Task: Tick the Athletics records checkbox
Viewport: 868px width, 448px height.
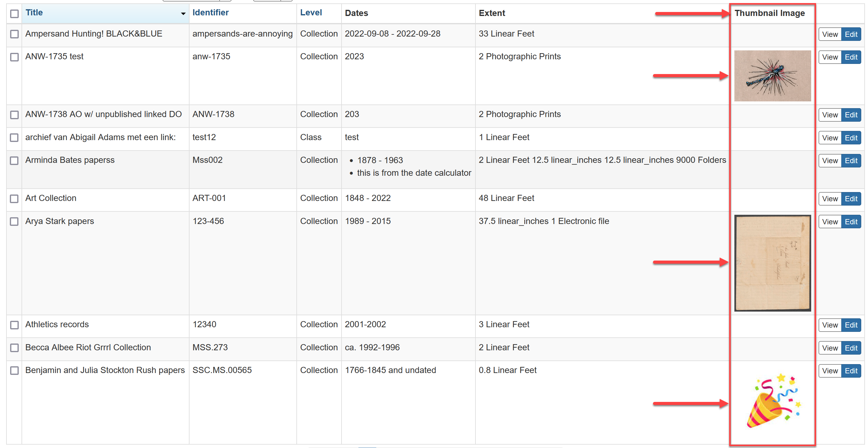Action: click(x=14, y=325)
